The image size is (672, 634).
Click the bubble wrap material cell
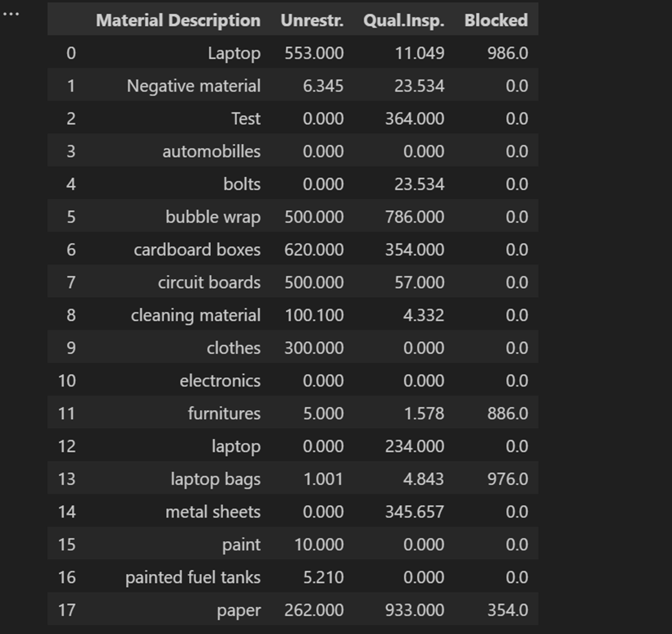(212, 217)
